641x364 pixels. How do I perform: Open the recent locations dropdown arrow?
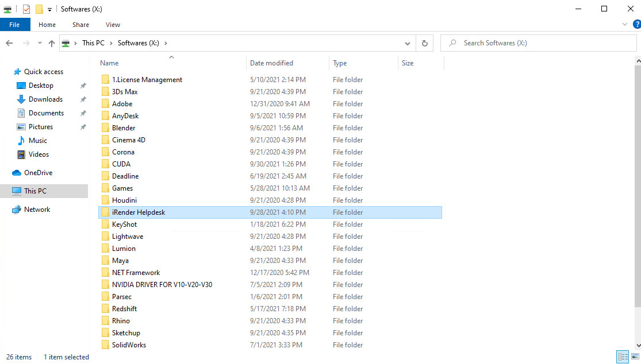40,43
